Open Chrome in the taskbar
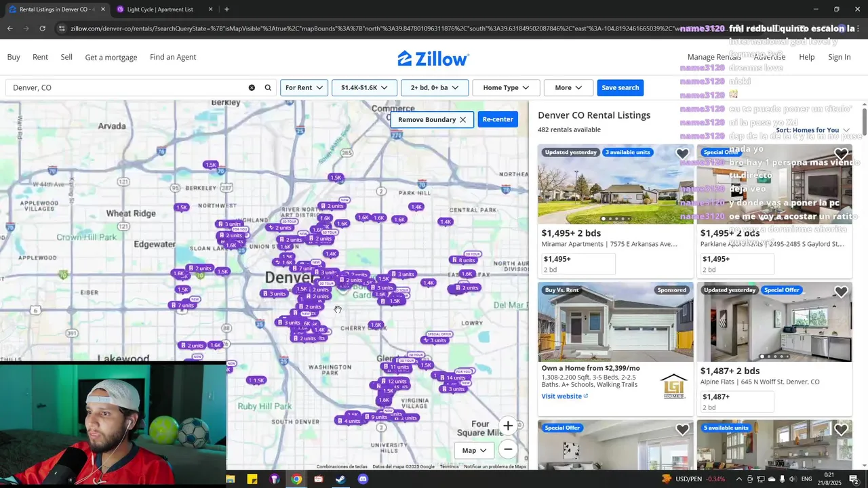 (296, 479)
